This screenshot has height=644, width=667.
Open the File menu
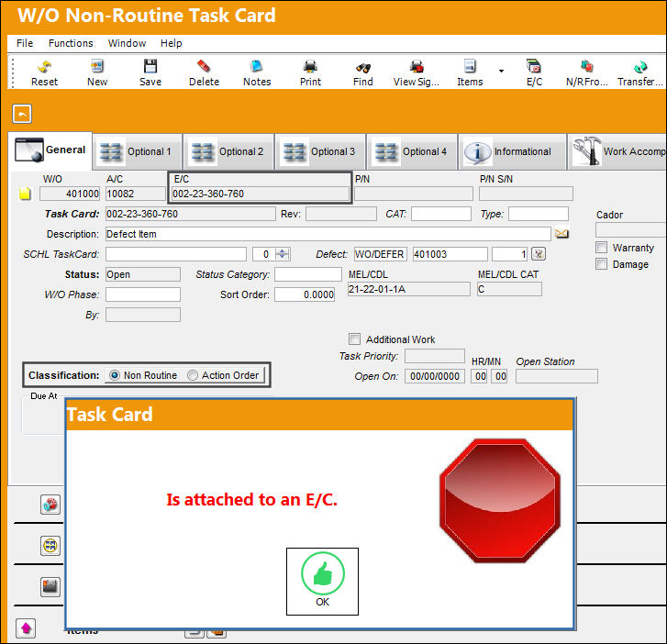click(x=25, y=43)
